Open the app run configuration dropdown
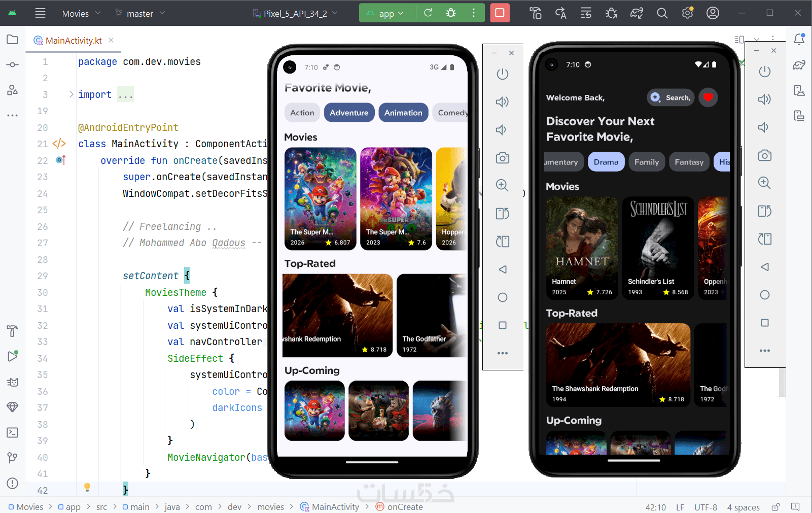This screenshot has height=513, width=812. click(x=386, y=13)
